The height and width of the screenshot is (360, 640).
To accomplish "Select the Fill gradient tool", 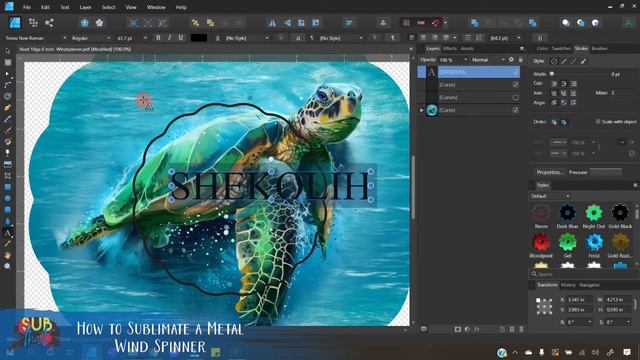I will (7, 142).
